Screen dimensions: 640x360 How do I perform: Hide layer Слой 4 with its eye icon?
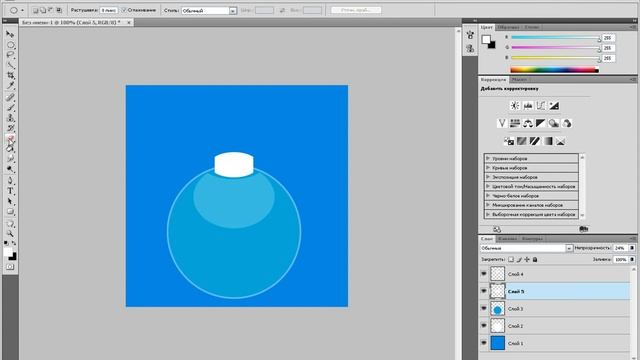(484, 274)
